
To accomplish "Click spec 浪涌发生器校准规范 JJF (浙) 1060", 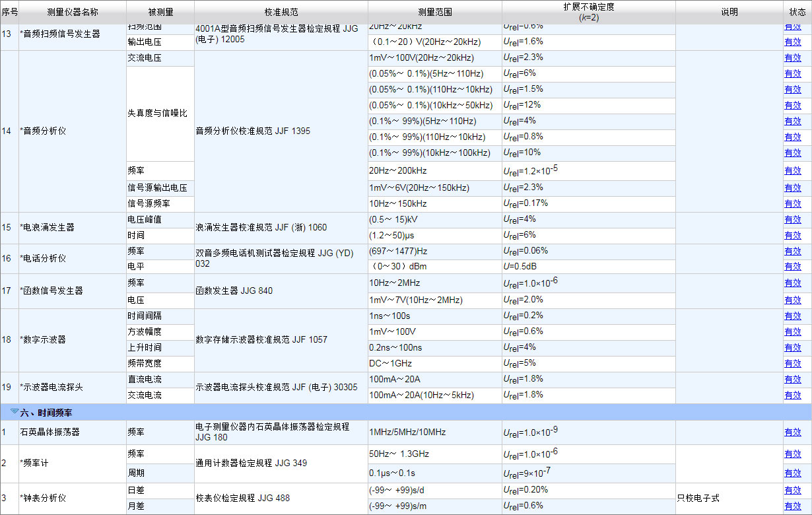I will coord(261,228).
